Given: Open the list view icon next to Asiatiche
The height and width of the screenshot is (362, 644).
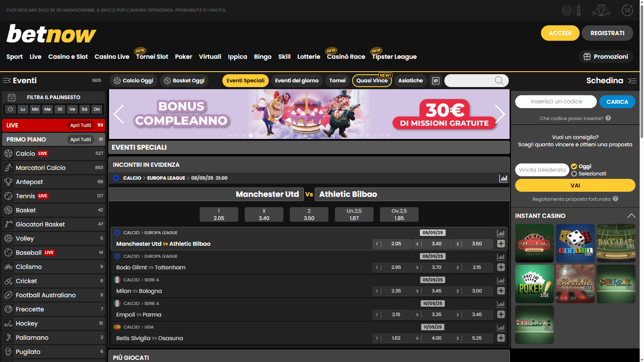Looking at the screenshot, I should coord(436,81).
